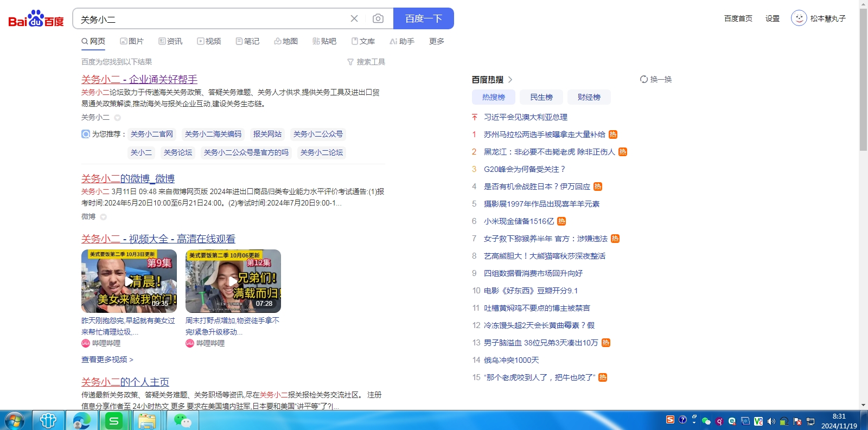Click WeChat tray icon
This screenshot has height=430, width=868.
pyautogui.click(x=706, y=421)
